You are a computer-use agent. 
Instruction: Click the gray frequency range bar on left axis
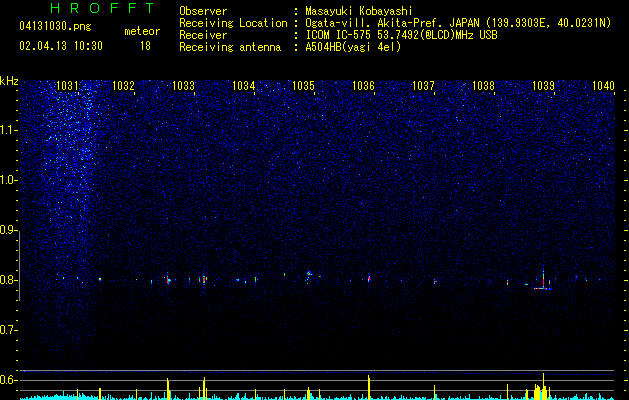[x=20, y=266]
